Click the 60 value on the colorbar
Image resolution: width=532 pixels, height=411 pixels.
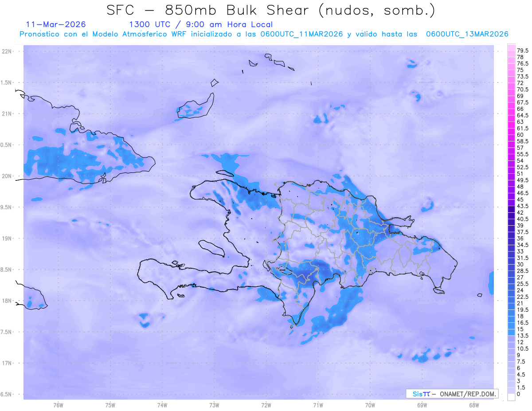pos(520,134)
